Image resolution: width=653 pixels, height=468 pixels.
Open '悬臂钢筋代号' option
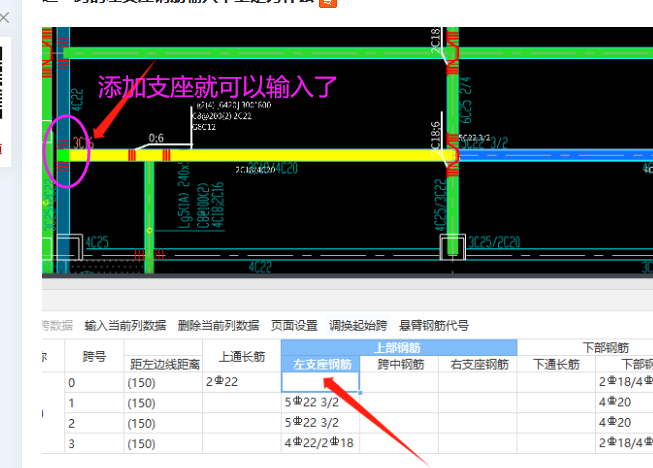pyautogui.click(x=434, y=325)
